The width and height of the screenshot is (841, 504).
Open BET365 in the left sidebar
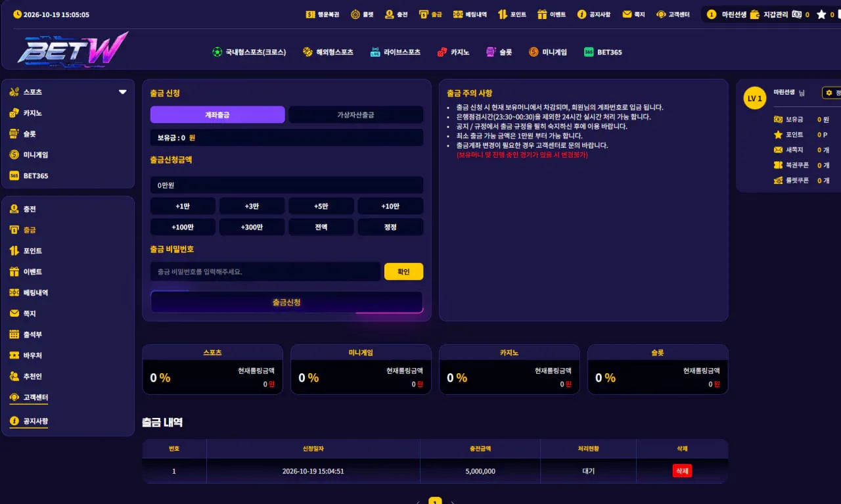[29, 176]
